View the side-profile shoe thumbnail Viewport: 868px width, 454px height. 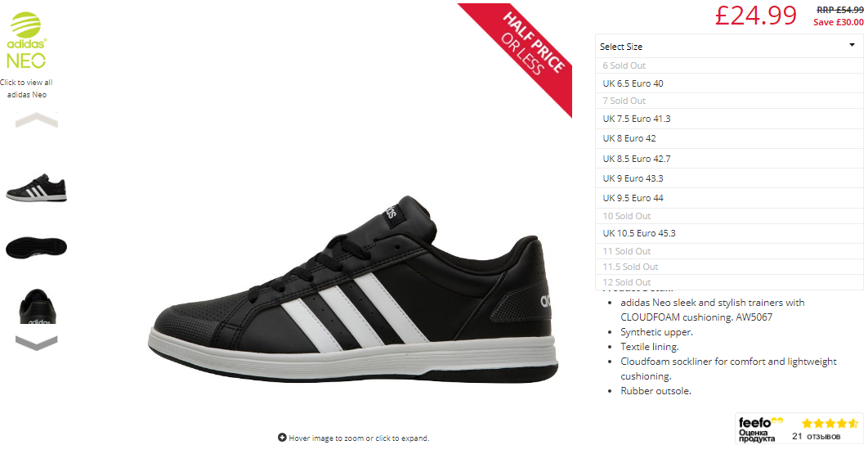point(37,188)
